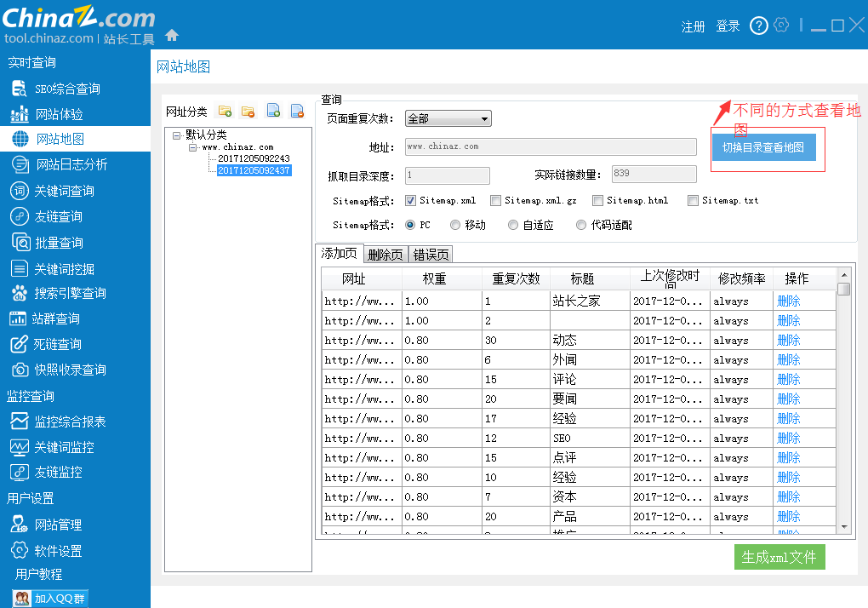Select the PC radio button

tap(410, 225)
